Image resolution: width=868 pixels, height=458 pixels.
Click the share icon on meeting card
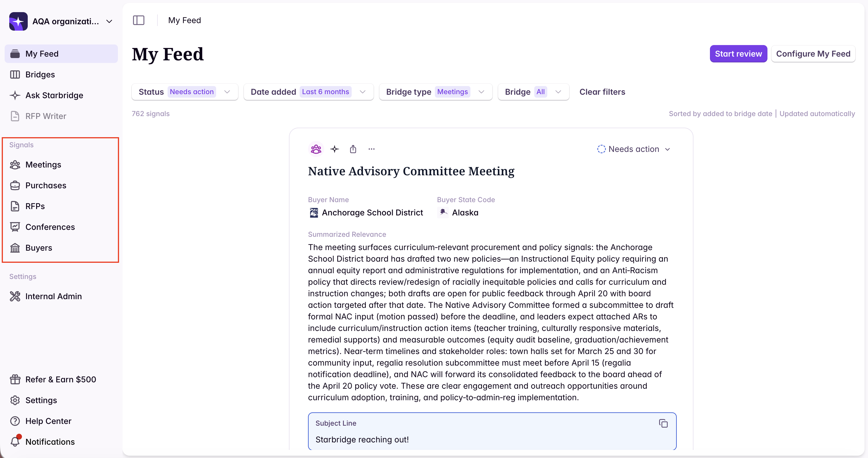click(353, 149)
